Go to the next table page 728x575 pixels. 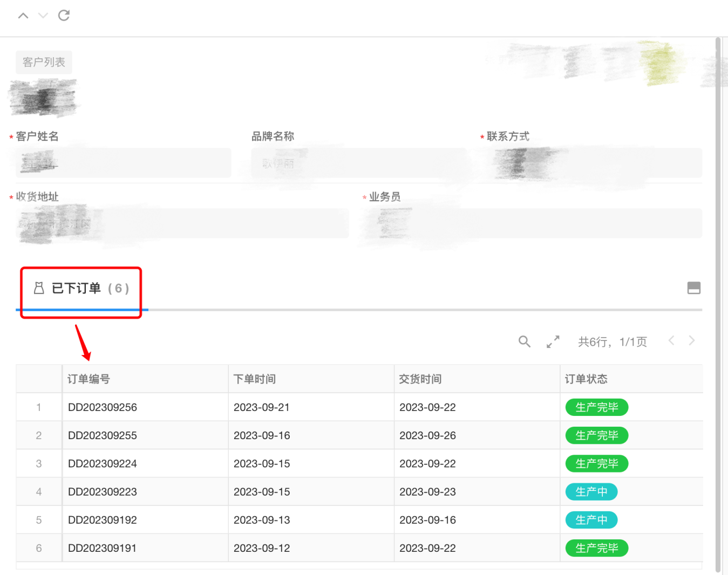692,340
